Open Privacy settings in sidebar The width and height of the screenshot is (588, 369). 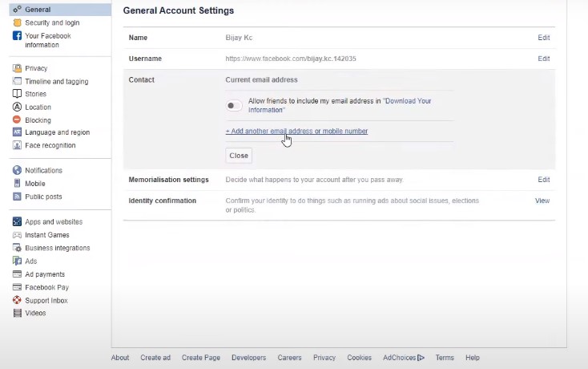click(36, 68)
